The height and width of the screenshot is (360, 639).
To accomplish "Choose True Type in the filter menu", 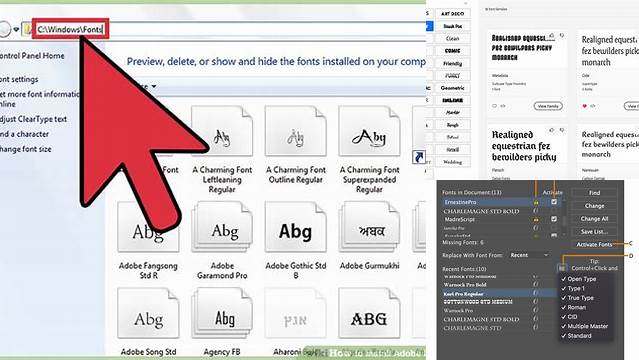I will pos(580,298).
